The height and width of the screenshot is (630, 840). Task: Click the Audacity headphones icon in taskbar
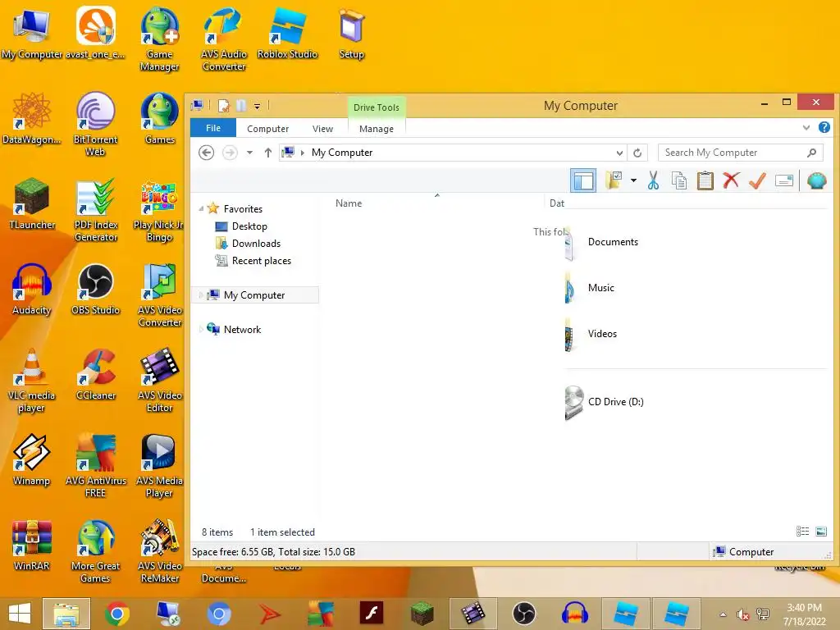pyautogui.click(x=575, y=614)
